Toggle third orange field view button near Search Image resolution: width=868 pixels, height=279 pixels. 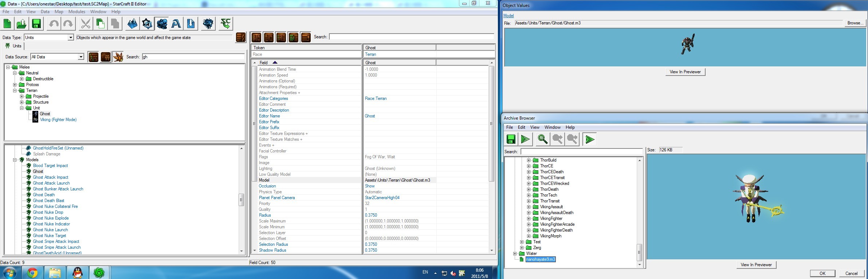tap(281, 37)
